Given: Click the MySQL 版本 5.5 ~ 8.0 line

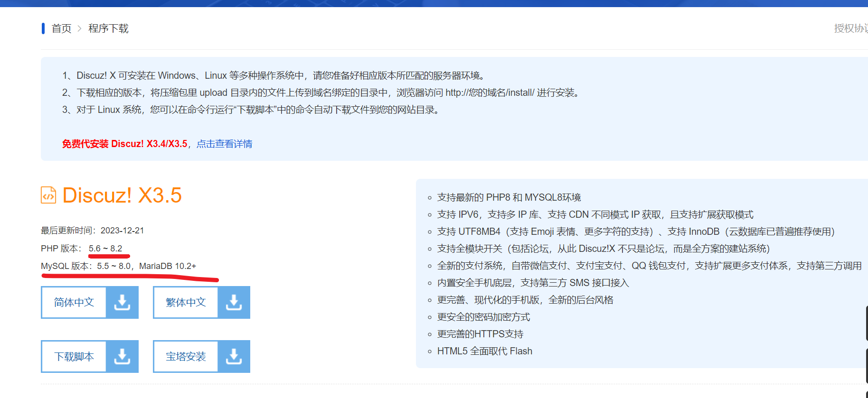Looking at the screenshot, I should click(x=119, y=266).
